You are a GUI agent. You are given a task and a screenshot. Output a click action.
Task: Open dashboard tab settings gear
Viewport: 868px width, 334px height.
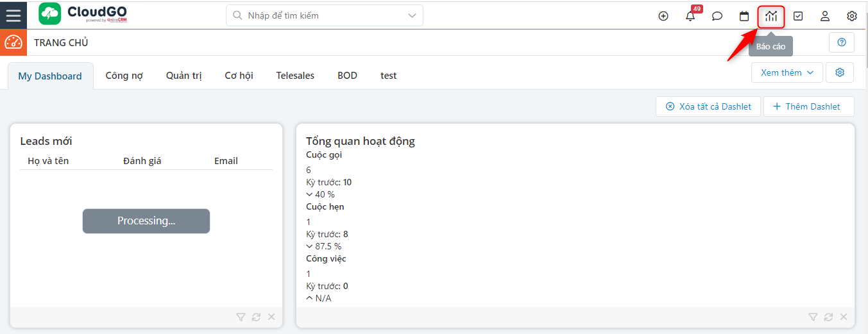840,72
